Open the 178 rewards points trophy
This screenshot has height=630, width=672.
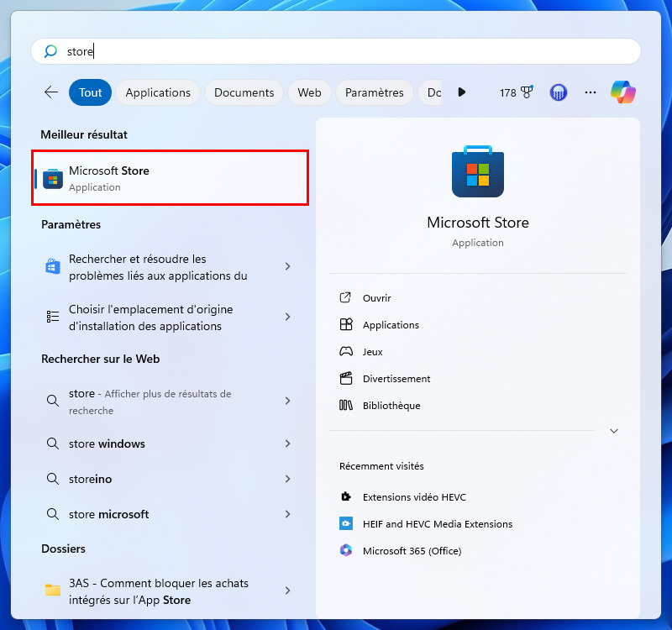point(516,92)
